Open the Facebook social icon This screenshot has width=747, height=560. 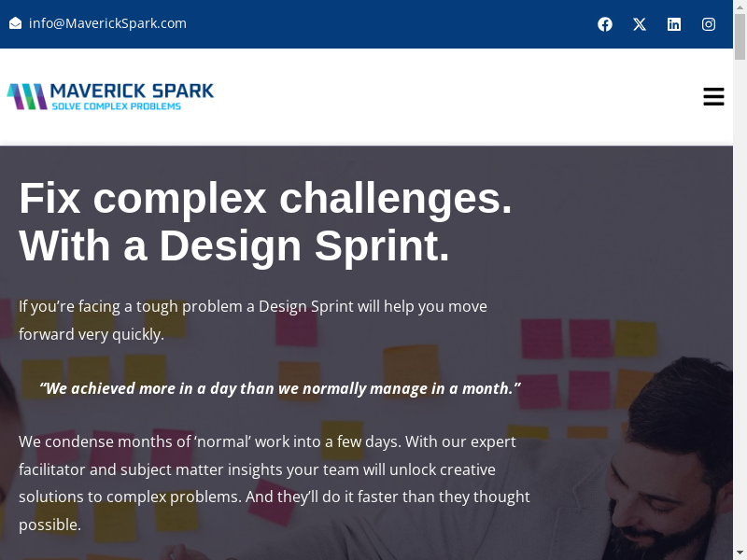(605, 24)
